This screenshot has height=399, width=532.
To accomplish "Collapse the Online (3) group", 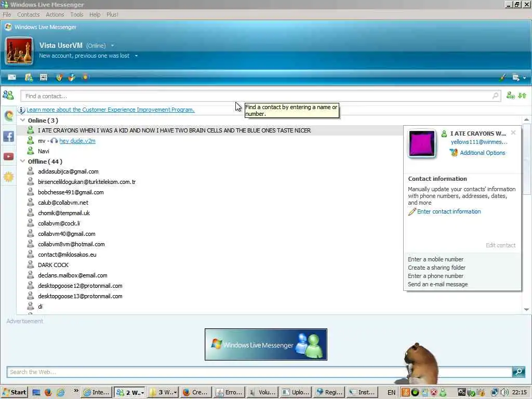I will coord(23,120).
